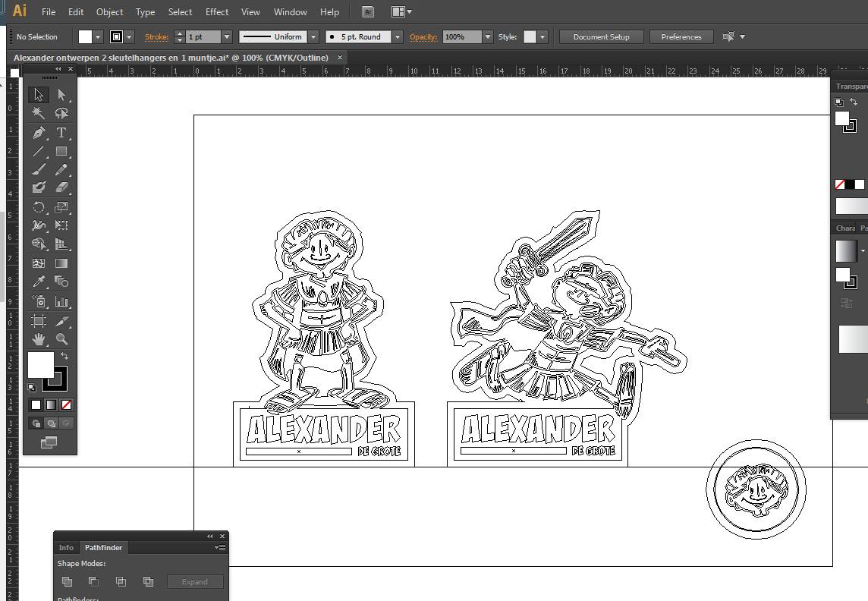This screenshot has height=601, width=868.
Task: Enable Draw Behind drawing mode
Action: click(x=51, y=423)
